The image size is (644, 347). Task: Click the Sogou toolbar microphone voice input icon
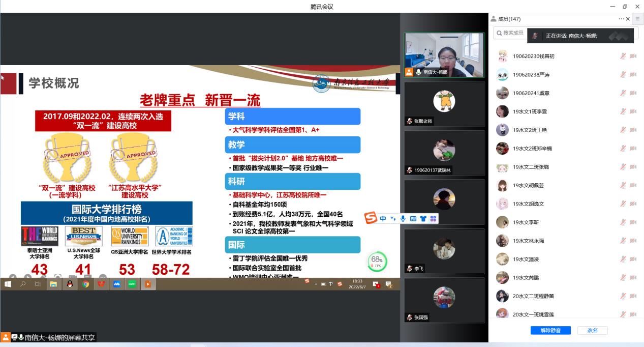pyautogui.click(x=403, y=219)
